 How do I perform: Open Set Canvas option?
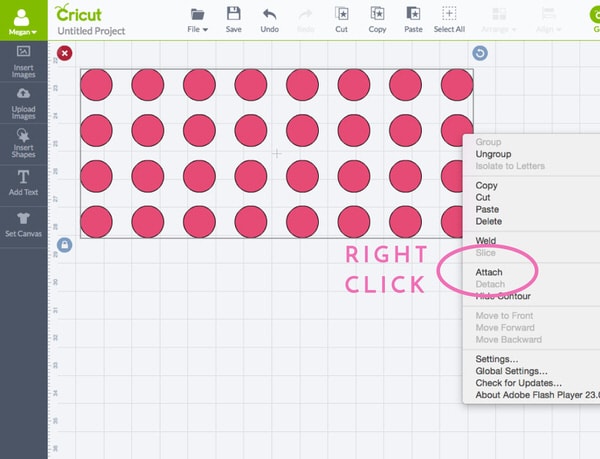pos(23,225)
